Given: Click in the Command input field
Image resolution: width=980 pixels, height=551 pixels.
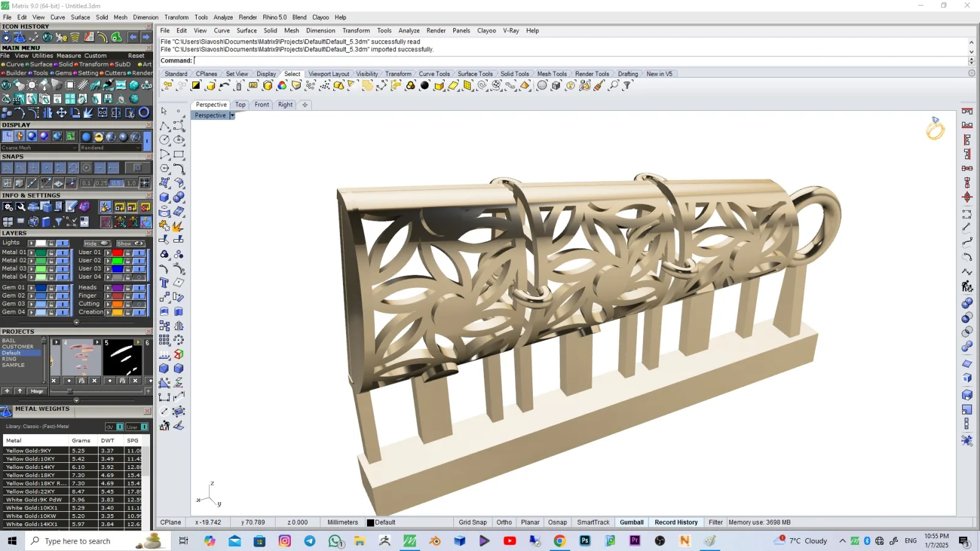Looking at the screenshot, I should click(580, 61).
